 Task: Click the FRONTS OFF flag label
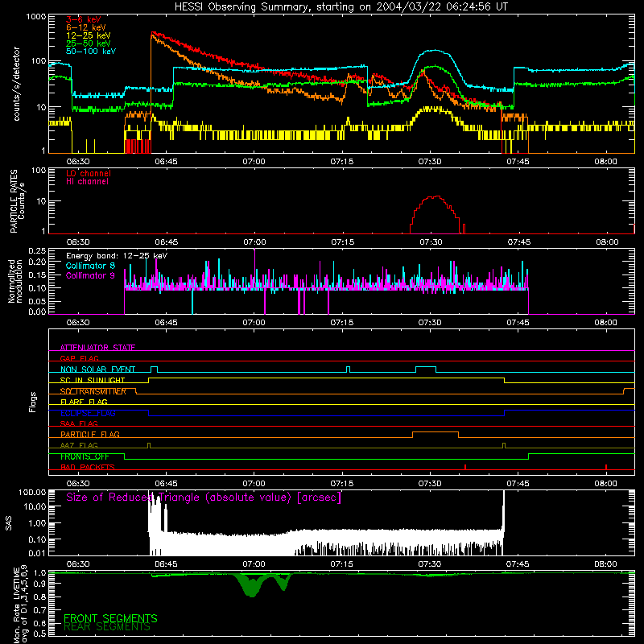tap(85, 456)
